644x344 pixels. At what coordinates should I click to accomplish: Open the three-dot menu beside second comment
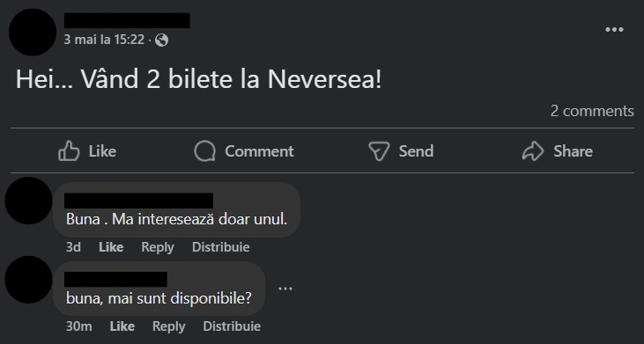285,289
